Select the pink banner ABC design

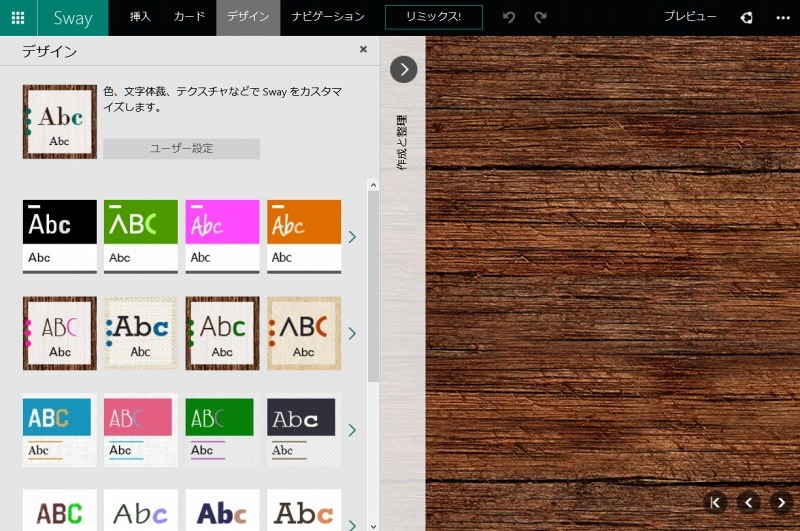141,430
